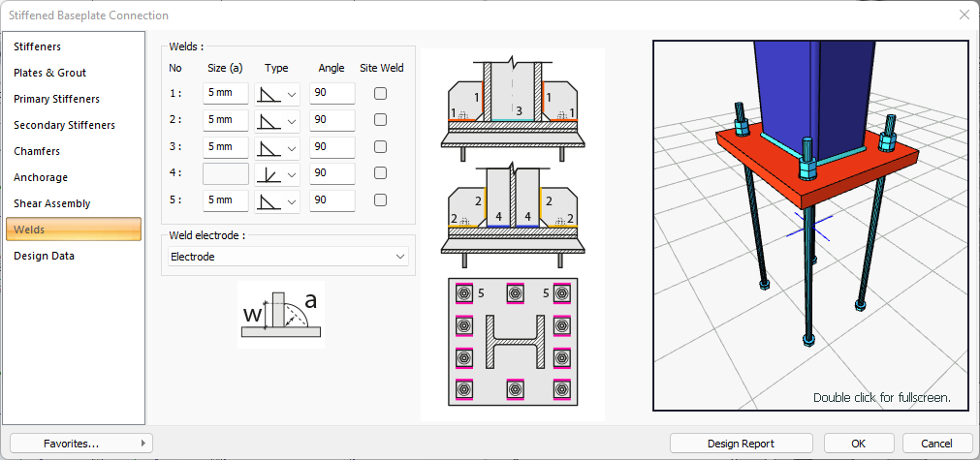Open weld type icon dropdown for weld 2

[278, 121]
